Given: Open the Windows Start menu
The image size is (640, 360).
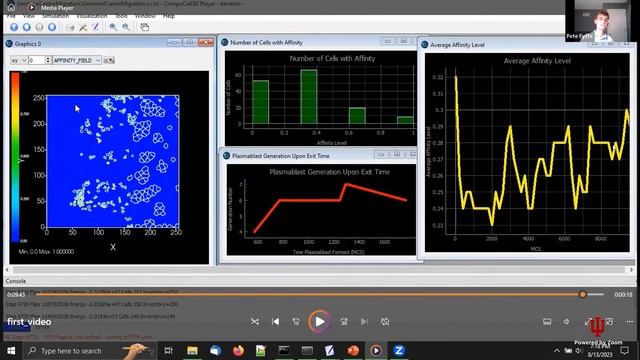Looking at the screenshot, I should 11,351.
